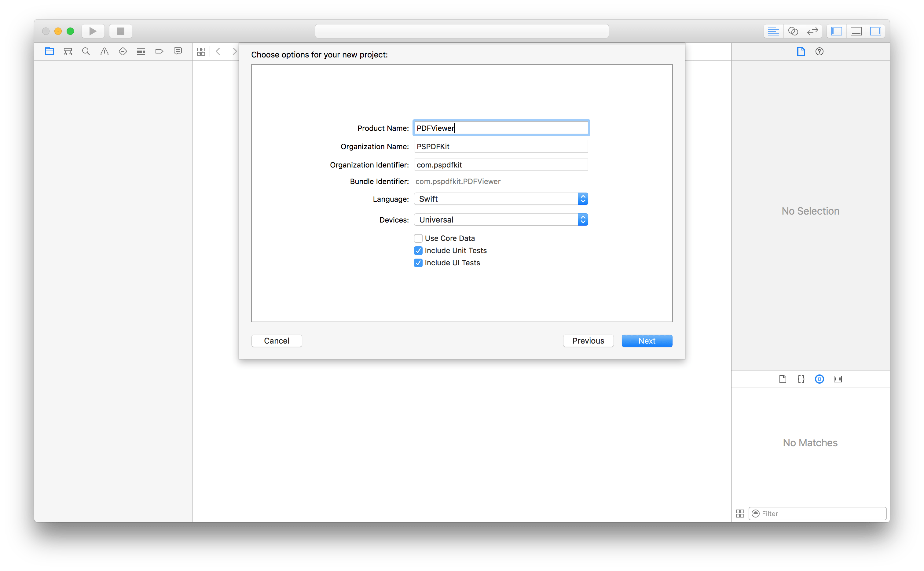Show the Assistant editor
Screen dimensions: 924x571
click(x=793, y=31)
